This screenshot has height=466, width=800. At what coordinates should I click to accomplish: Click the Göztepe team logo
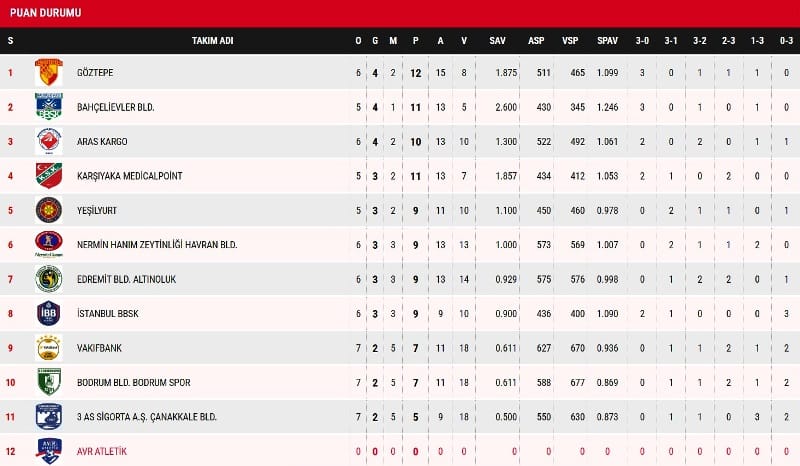click(x=48, y=72)
